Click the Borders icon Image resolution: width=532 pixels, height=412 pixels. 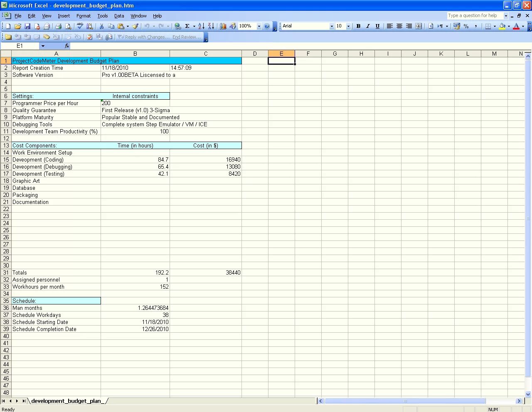point(488,26)
